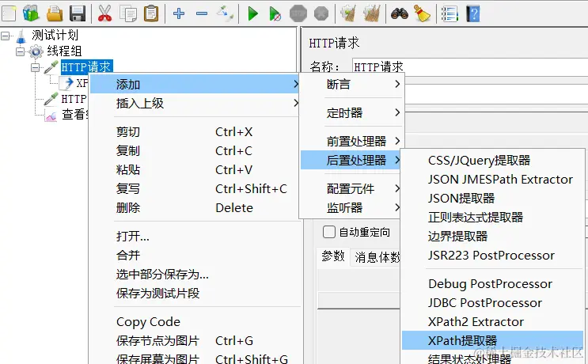Open Help with question mark icon
This screenshot has height=364, width=588.
tap(473, 14)
